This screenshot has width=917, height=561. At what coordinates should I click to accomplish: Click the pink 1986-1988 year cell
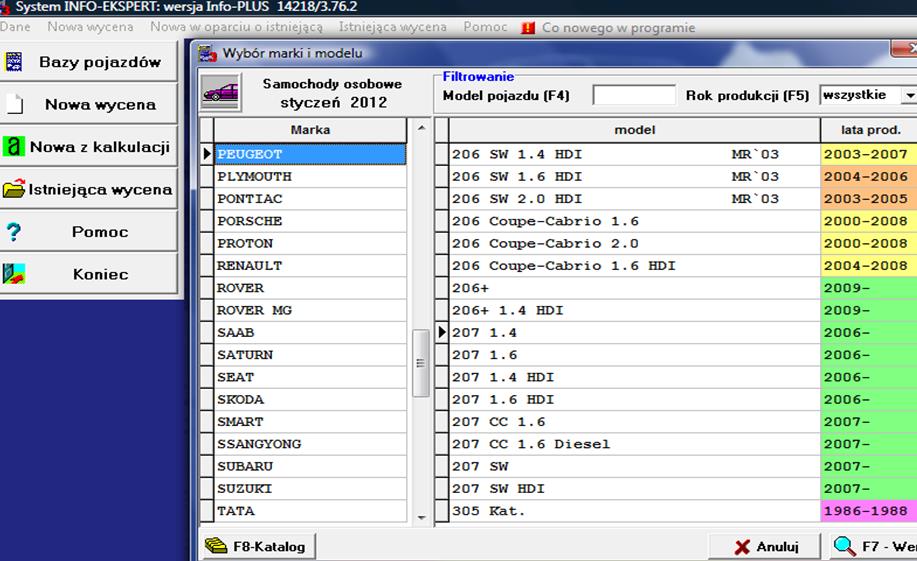[869, 511]
